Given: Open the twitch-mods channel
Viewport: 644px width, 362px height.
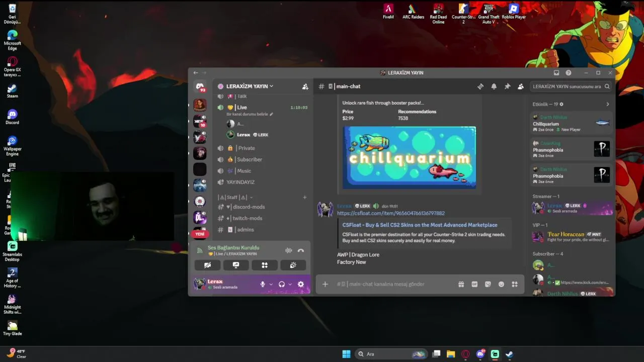Looking at the screenshot, I should pyautogui.click(x=263, y=218).
